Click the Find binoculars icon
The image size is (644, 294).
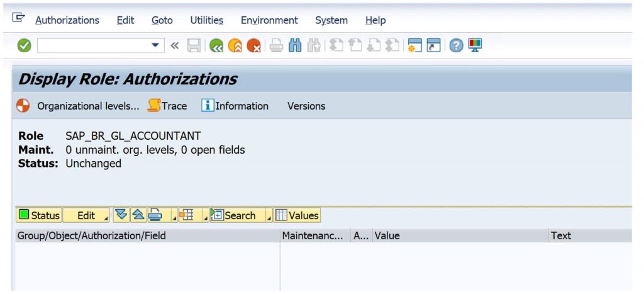295,45
